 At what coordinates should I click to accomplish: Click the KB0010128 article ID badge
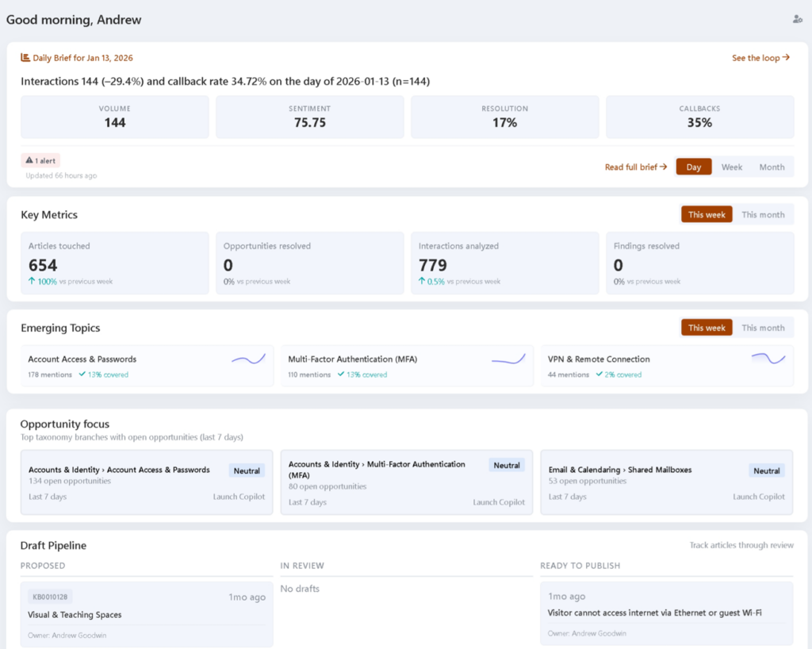pyautogui.click(x=50, y=597)
